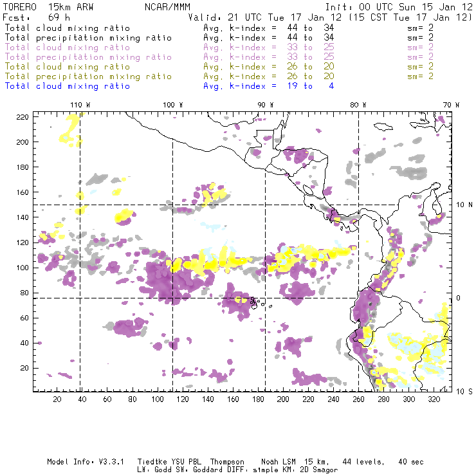Click the "180" tick on the horizontal axis
476x476 pixels.
(x=258, y=399)
